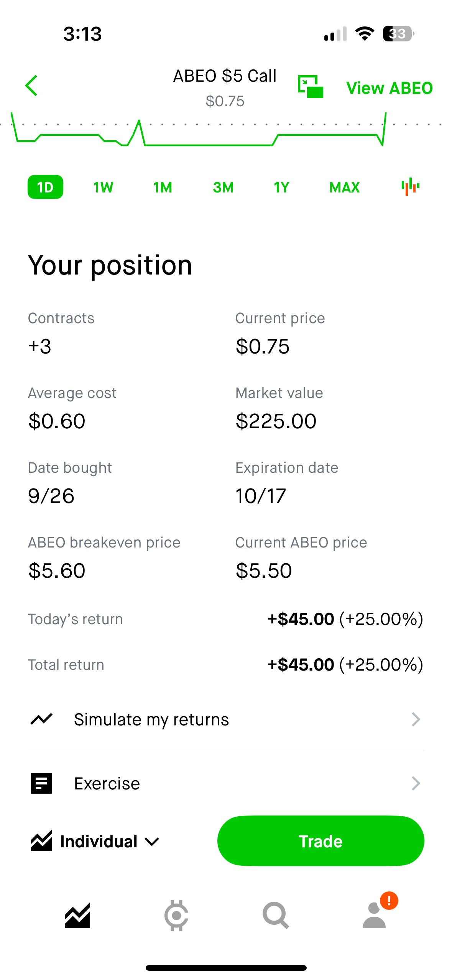Screen dimensions: 452x980
Task: Tap the green back arrow
Action: tap(31, 86)
